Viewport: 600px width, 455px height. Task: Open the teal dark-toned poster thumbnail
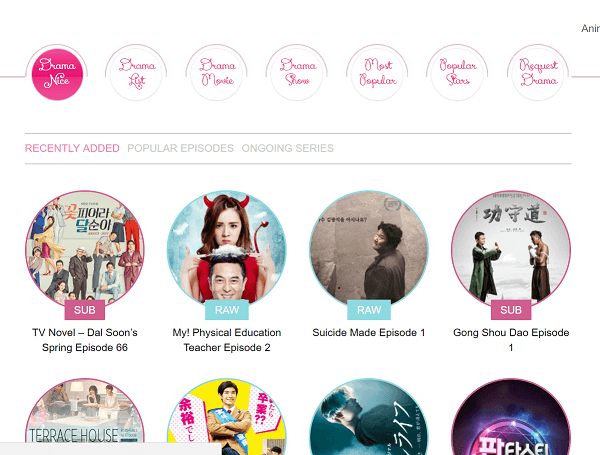coord(369,416)
